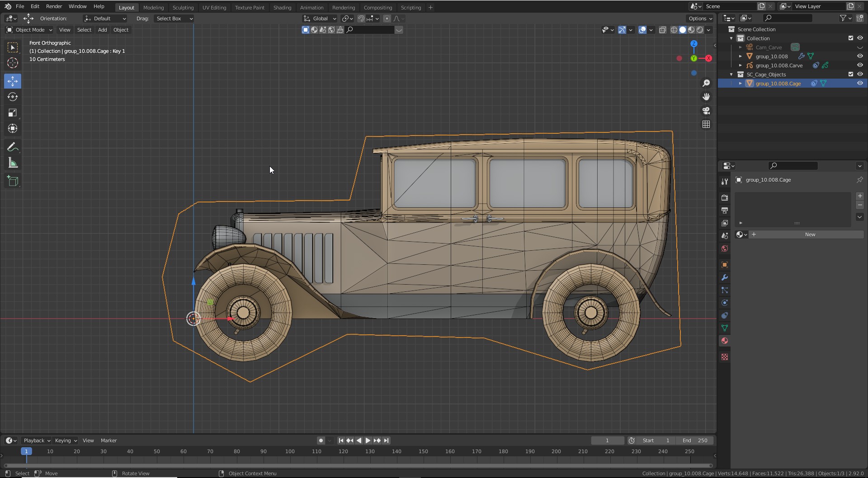
Task: Open the Object properties tab
Action: click(x=725, y=265)
